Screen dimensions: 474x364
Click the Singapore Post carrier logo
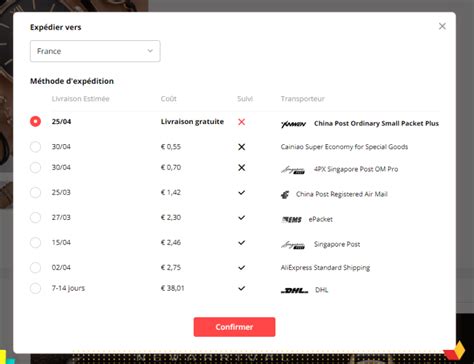[x=293, y=245]
